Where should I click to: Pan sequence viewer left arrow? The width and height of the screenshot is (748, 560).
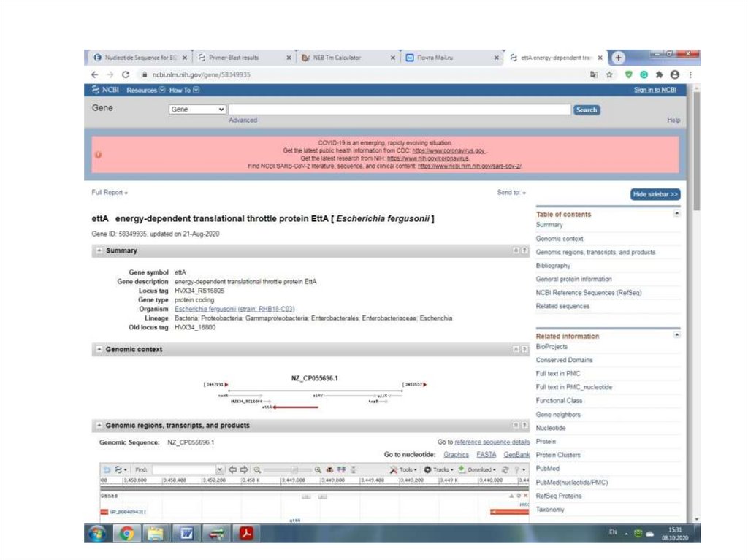click(x=232, y=470)
